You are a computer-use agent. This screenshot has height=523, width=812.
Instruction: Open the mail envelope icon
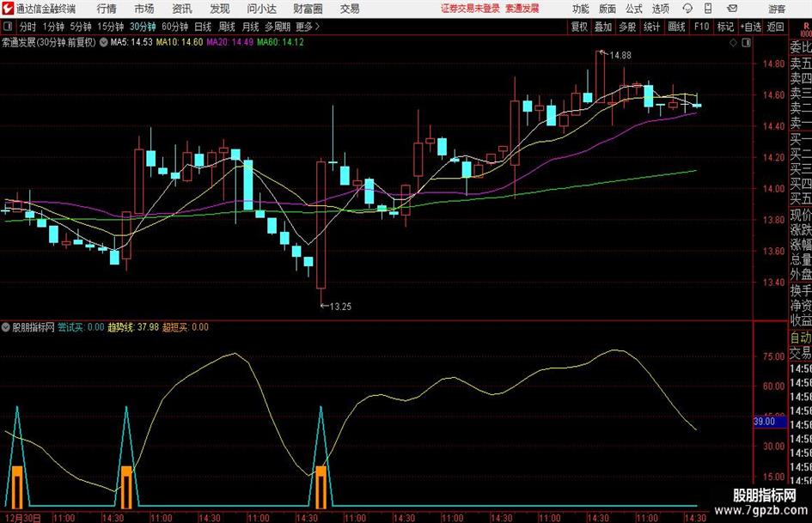(732, 9)
